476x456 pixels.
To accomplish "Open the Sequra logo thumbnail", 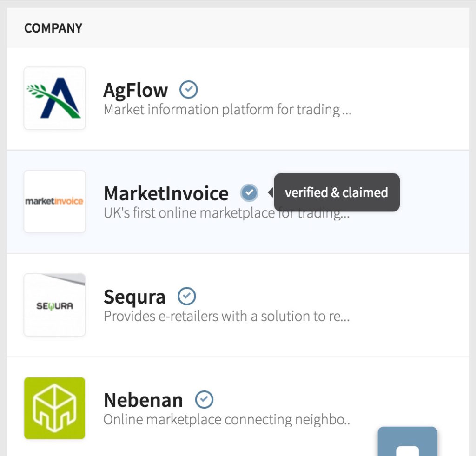I will pos(54,304).
